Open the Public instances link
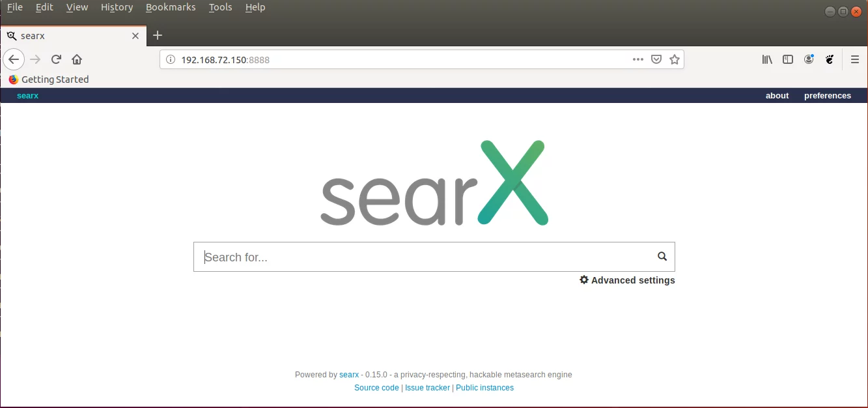This screenshot has width=868, height=408. [x=484, y=387]
